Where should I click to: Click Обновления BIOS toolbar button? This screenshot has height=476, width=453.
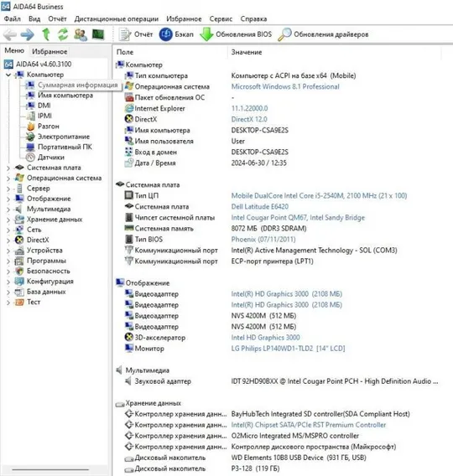pos(236,34)
